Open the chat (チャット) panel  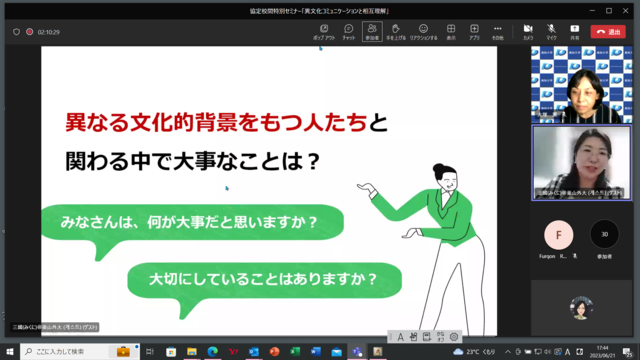coord(348,32)
